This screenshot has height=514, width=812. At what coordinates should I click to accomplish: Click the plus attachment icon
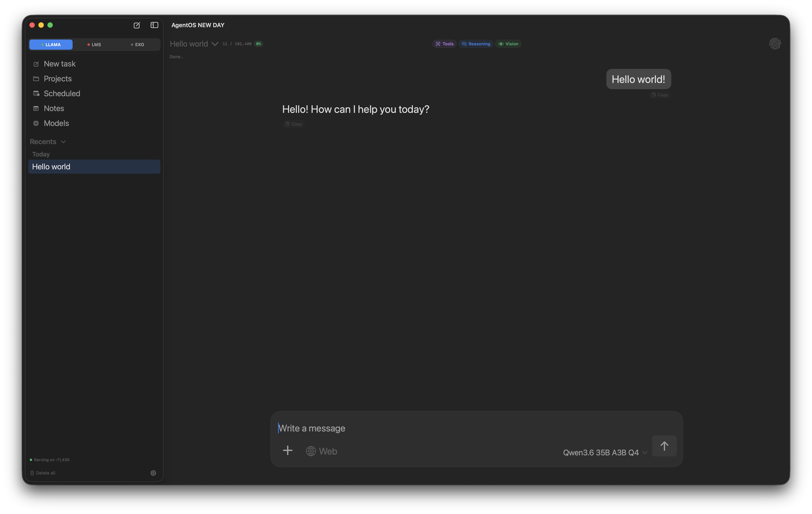(288, 451)
